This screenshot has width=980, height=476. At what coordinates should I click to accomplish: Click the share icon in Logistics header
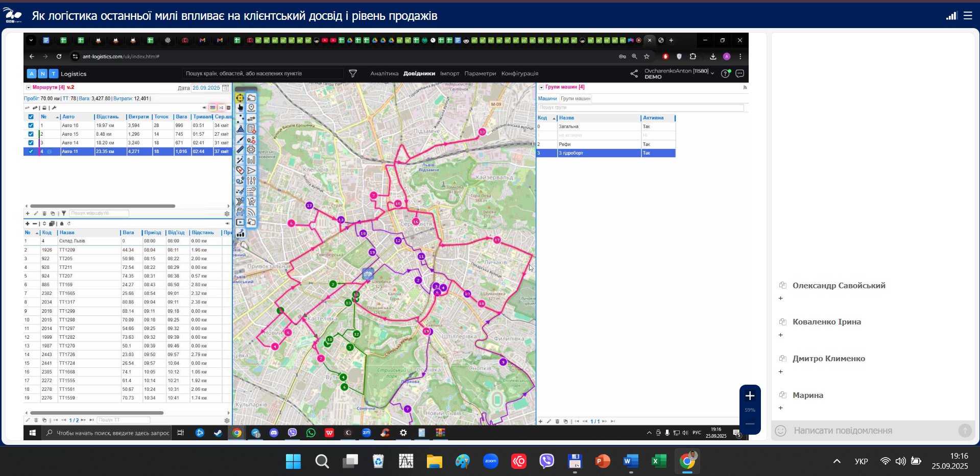point(634,73)
